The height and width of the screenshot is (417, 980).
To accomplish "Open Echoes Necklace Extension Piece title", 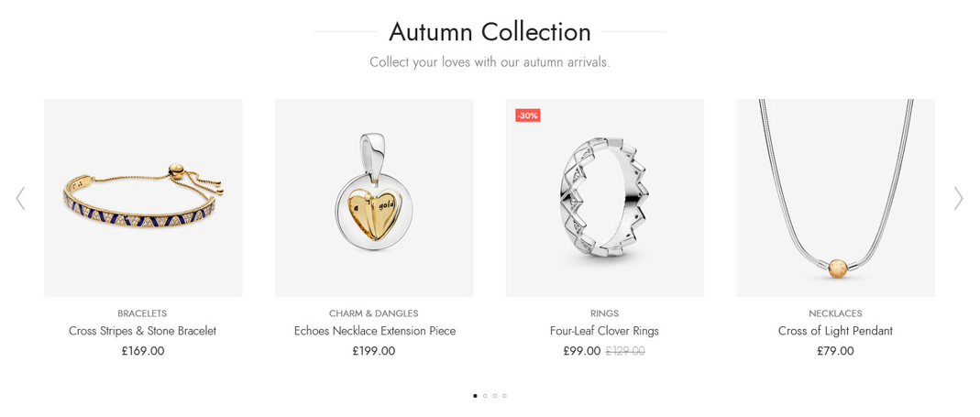I will coord(375,331).
